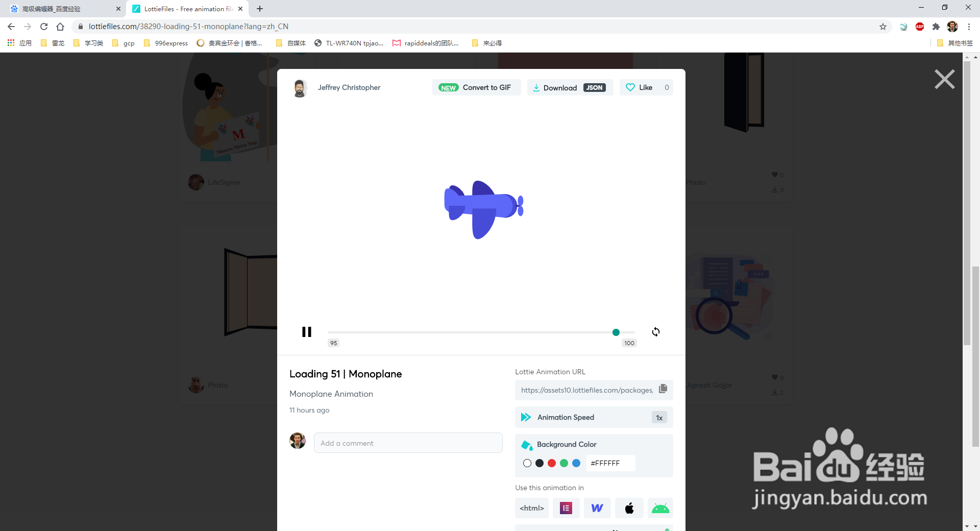
Task: Open the 应用 apps shortcut
Action: click(x=19, y=43)
